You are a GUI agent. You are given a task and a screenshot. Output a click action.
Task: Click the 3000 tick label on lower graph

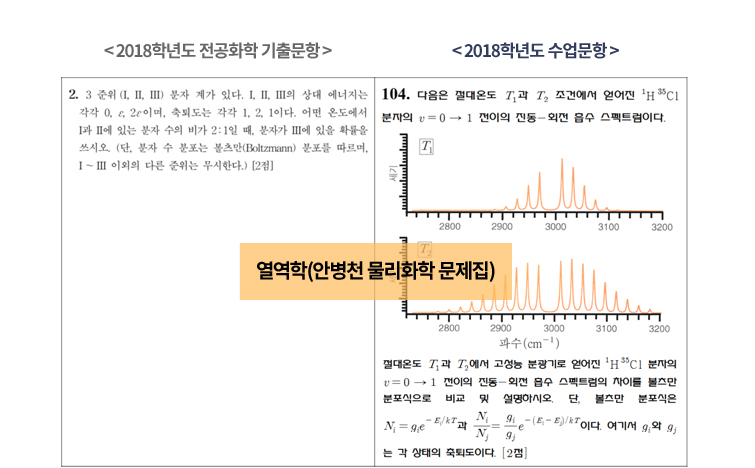(x=555, y=327)
